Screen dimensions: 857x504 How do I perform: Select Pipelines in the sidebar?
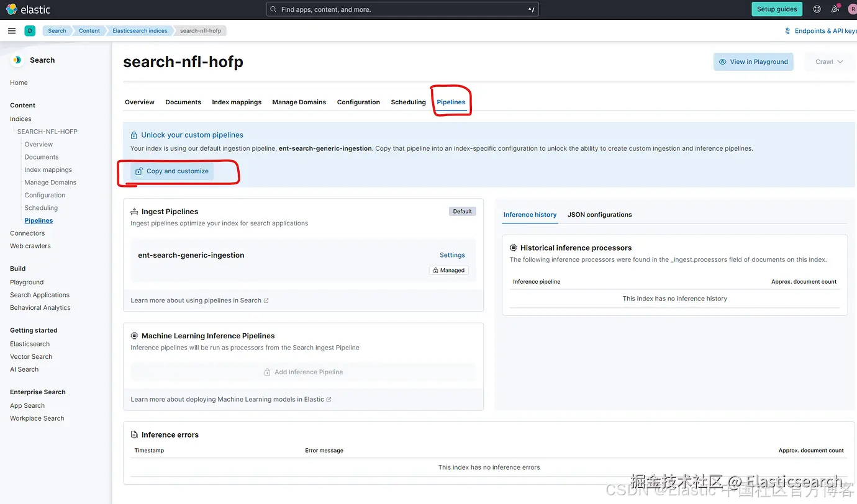[x=39, y=221]
